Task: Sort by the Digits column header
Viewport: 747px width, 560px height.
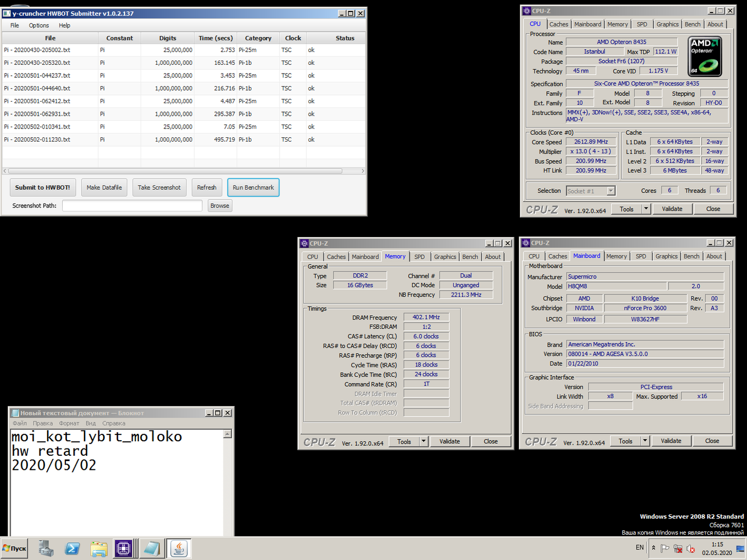Action: pos(168,38)
